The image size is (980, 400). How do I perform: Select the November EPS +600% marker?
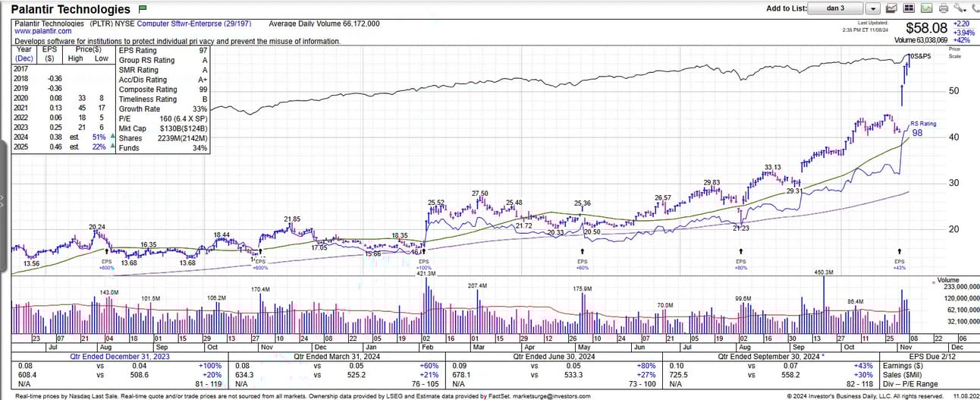pos(260,260)
